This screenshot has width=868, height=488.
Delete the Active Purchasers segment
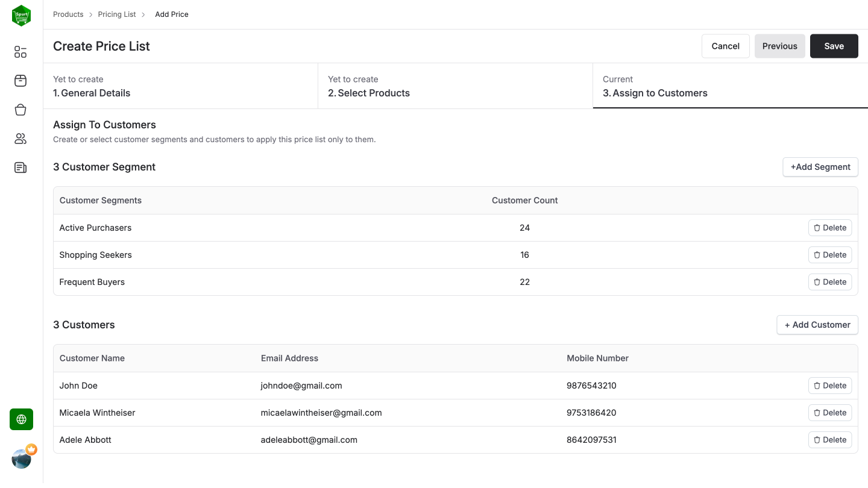(x=830, y=227)
